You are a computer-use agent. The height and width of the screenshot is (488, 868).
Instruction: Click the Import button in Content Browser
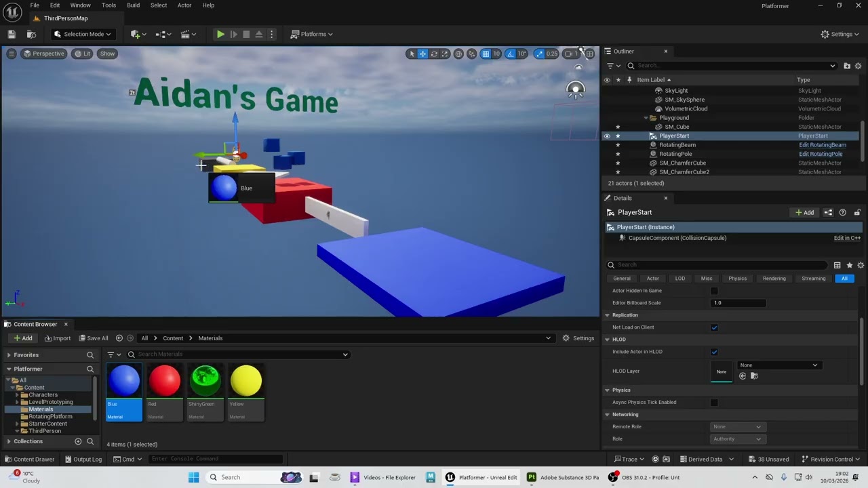point(57,338)
